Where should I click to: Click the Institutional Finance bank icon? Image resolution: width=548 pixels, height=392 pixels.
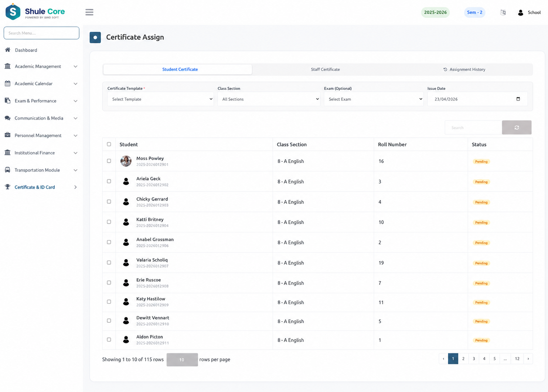click(x=7, y=153)
